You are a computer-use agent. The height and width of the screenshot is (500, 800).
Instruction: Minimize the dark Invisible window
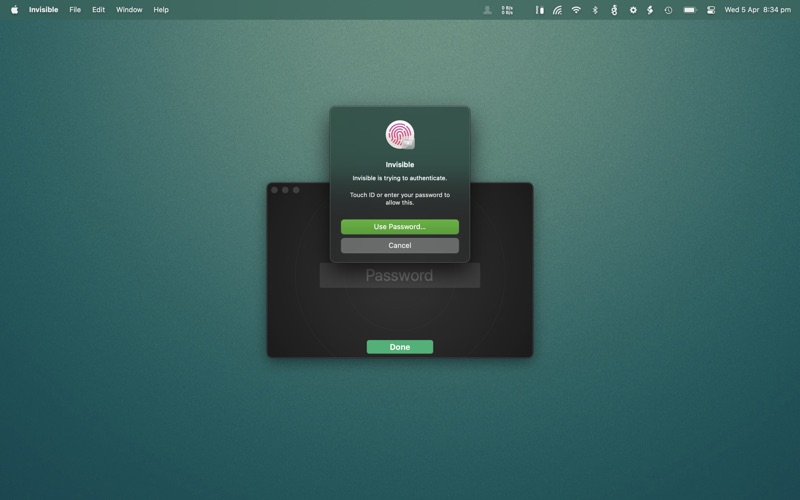click(285, 190)
